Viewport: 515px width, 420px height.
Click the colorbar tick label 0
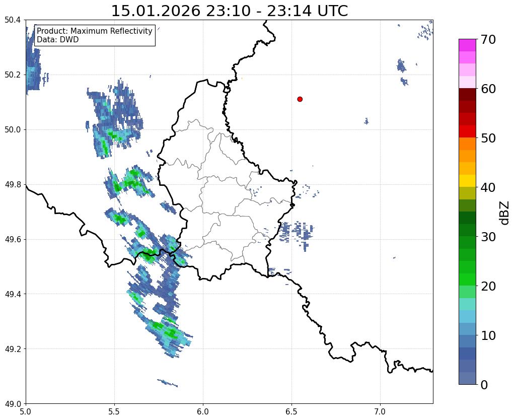484,385
